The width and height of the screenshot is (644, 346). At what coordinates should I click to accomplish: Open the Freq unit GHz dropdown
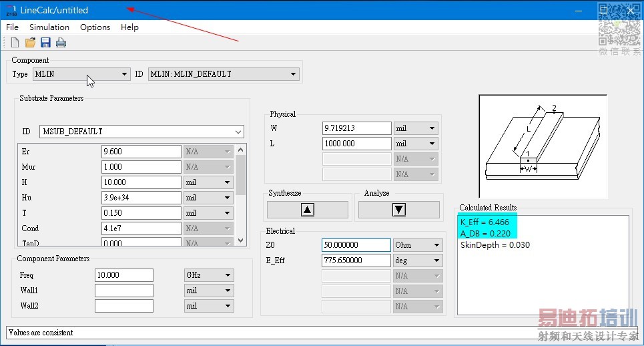point(209,275)
